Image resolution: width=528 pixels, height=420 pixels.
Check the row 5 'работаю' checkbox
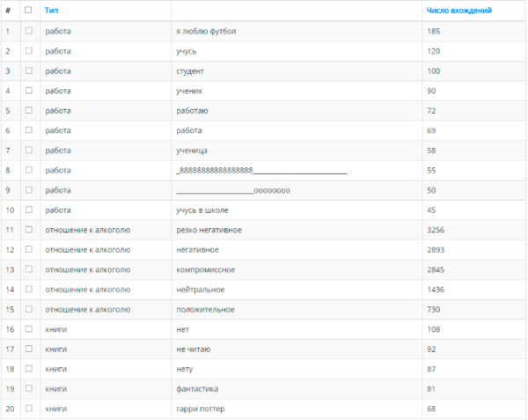29,110
